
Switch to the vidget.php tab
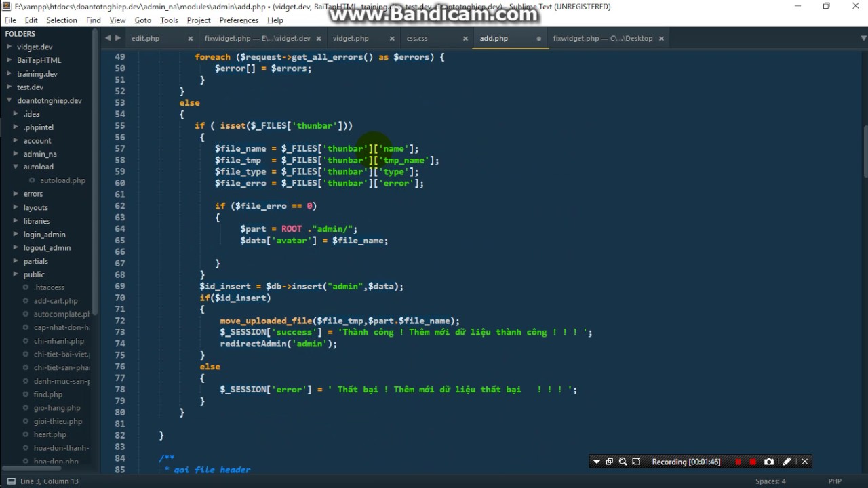pyautogui.click(x=351, y=39)
